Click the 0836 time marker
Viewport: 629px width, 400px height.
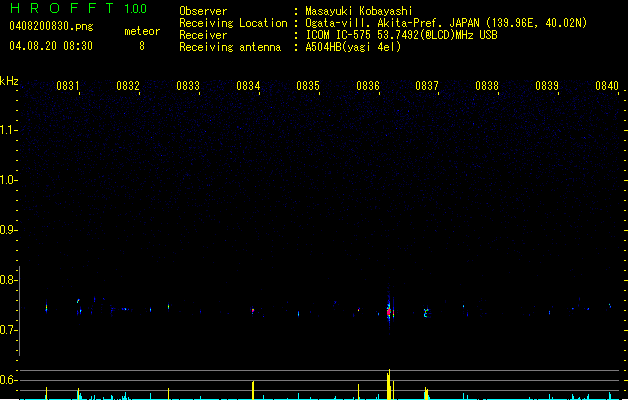pos(368,86)
